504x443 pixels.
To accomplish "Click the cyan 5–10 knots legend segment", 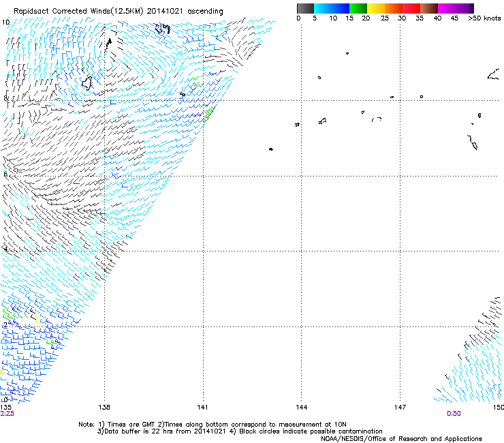I will [323, 8].
